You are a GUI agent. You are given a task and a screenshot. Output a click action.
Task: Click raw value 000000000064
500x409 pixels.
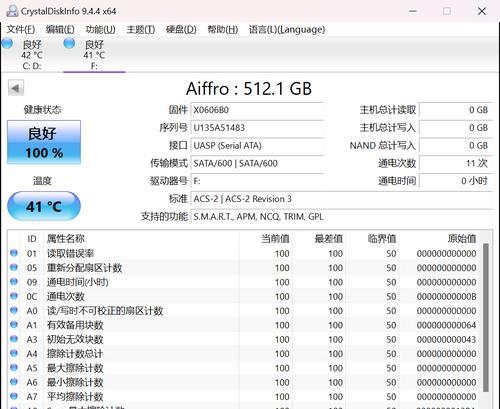[x=446, y=325]
